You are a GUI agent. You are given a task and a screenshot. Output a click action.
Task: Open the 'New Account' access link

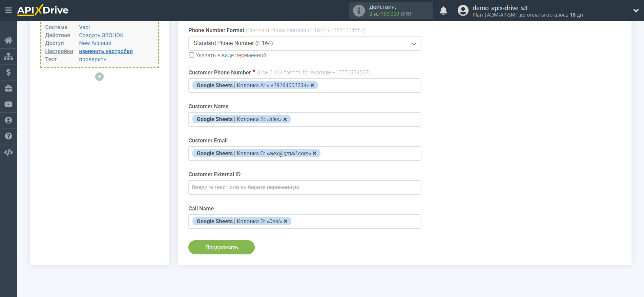tap(96, 43)
